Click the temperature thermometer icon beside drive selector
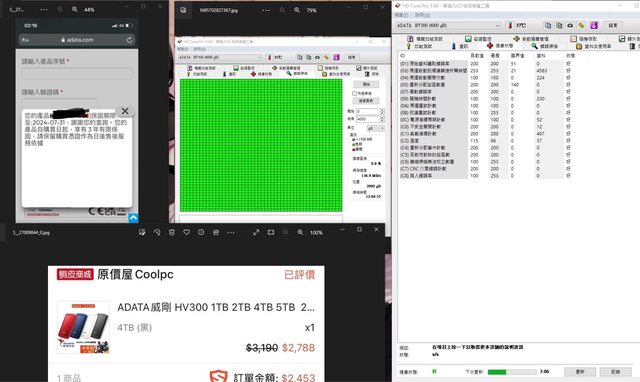The image size is (640, 382). coord(510,25)
